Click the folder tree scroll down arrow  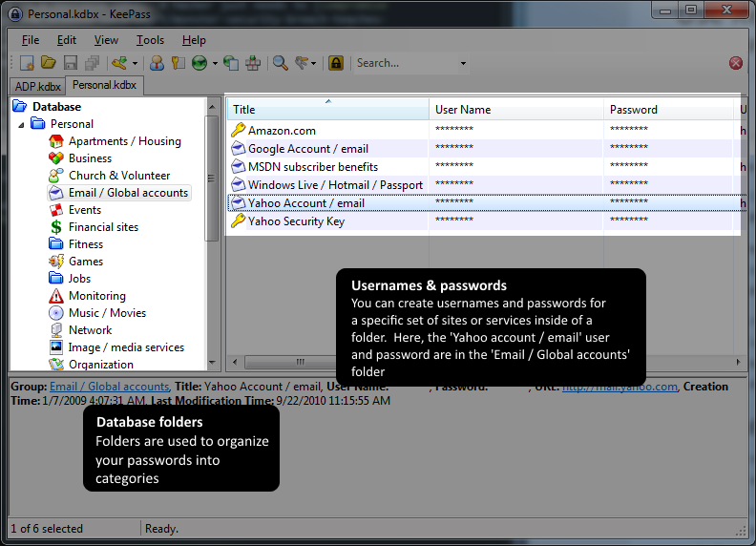pos(212,362)
